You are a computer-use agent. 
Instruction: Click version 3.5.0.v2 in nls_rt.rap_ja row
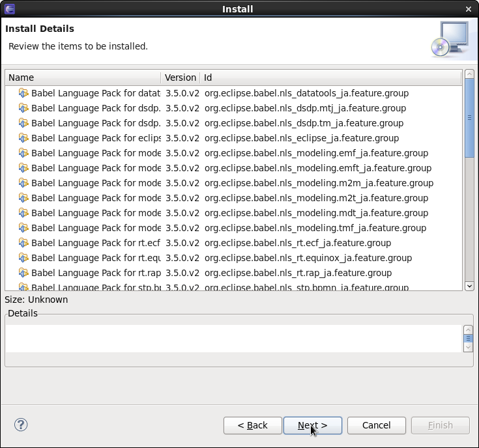[x=182, y=273]
